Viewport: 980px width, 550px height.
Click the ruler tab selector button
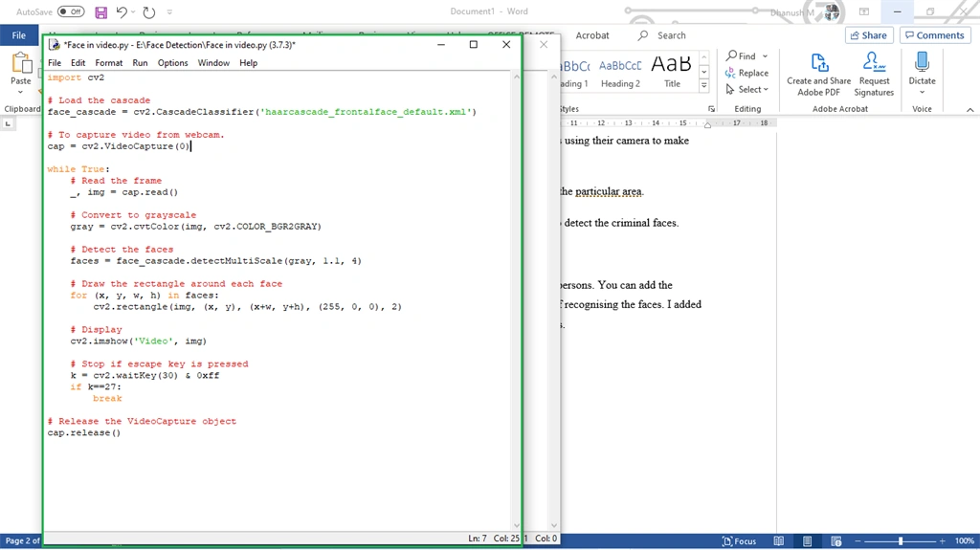[8, 123]
